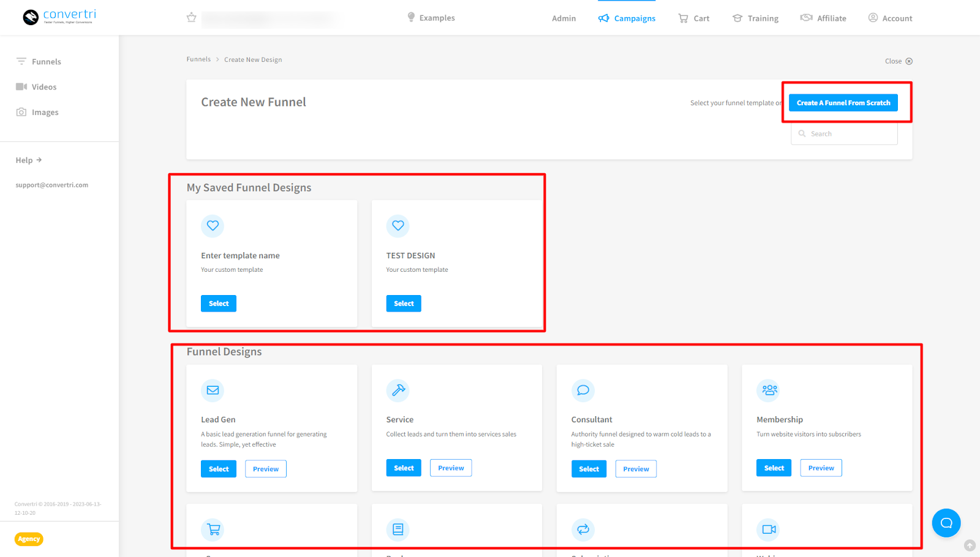This screenshot has height=557, width=980.
Task: Click the scroll-to-top arrow button
Action: 970,545
